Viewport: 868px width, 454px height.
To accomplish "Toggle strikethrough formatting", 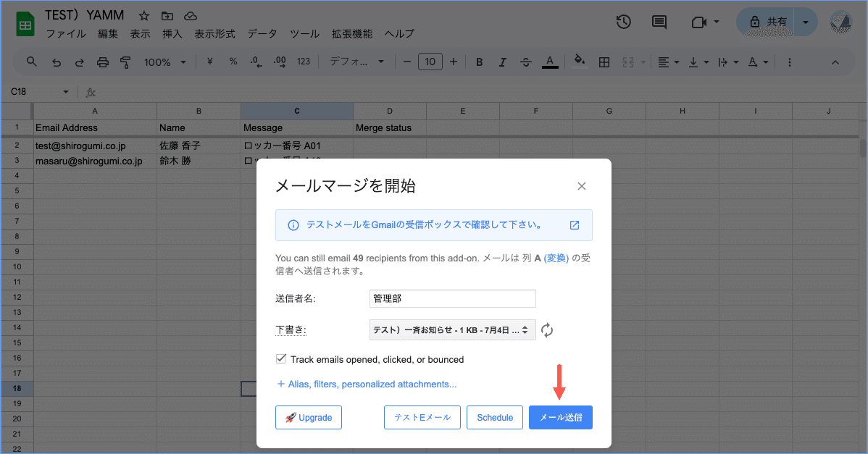I will pos(525,62).
